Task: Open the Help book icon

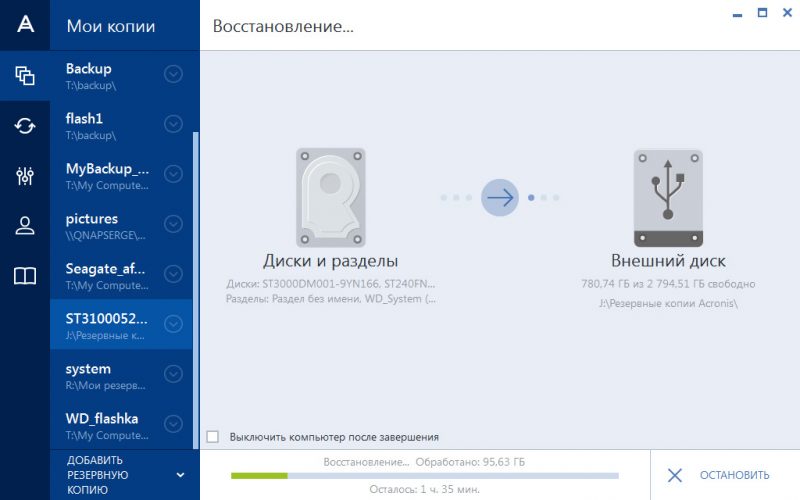Action: click(x=25, y=276)
